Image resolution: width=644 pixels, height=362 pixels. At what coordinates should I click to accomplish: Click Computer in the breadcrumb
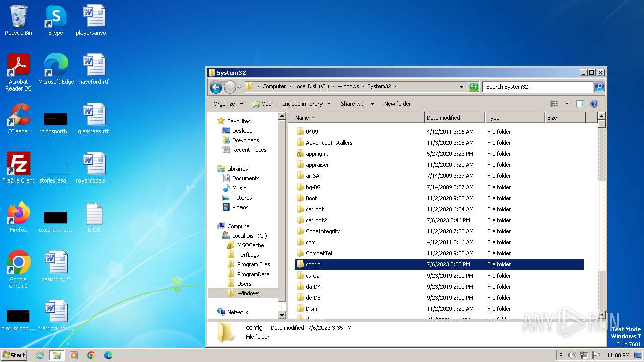tap(274, 86)
